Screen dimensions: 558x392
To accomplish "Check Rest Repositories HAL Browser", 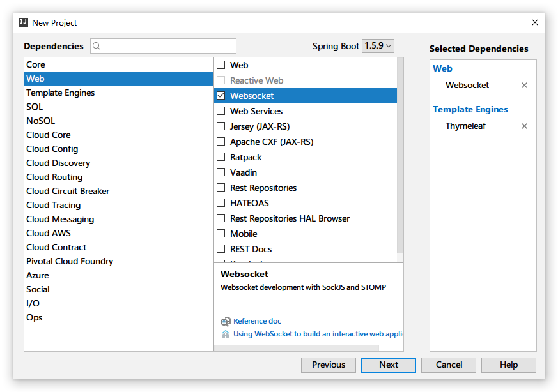I will pyautogui.click(x=221, y=218).
